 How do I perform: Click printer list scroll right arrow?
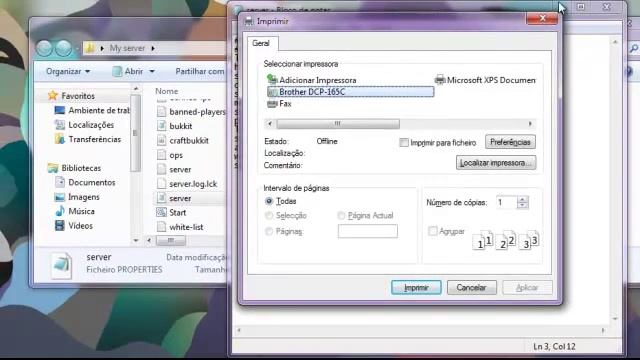pyautogui.click(x=530, y=123)
